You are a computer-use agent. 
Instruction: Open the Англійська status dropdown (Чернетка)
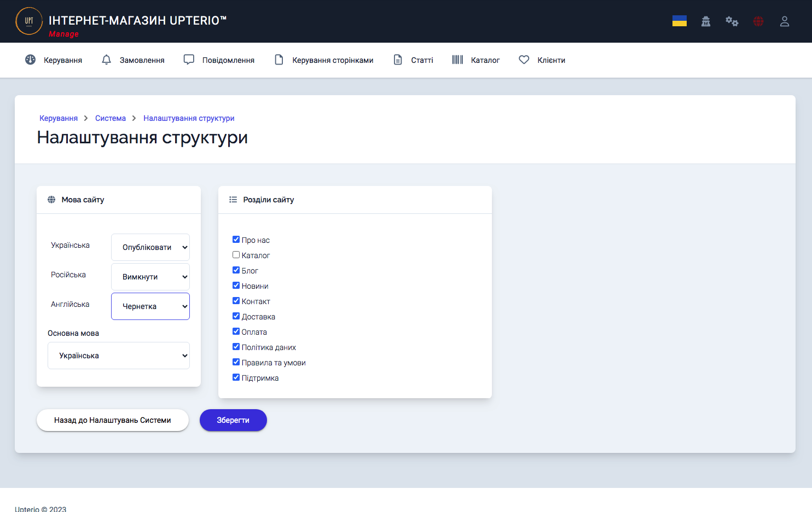[150, 306]
